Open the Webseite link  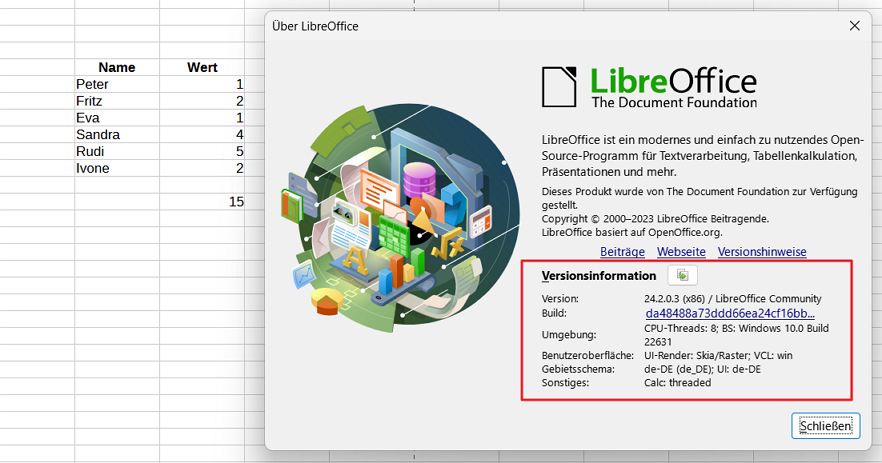tap(681, 251)
